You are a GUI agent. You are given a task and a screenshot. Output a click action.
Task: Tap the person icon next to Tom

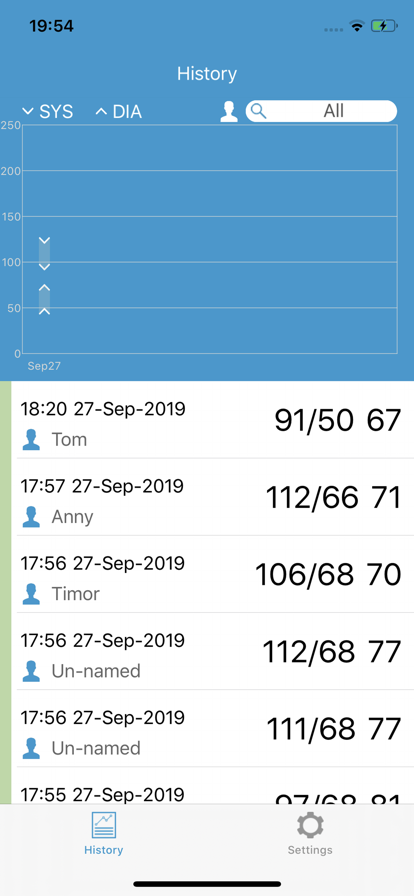(31, 439)
